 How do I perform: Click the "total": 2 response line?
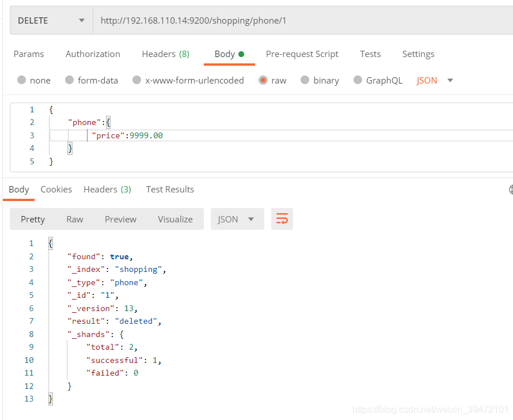[x=112, y=347]
